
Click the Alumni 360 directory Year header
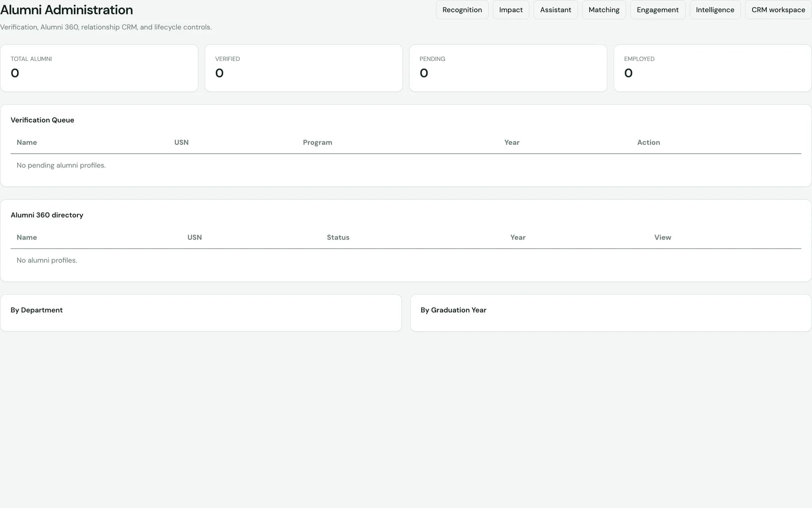coord(518,237)
